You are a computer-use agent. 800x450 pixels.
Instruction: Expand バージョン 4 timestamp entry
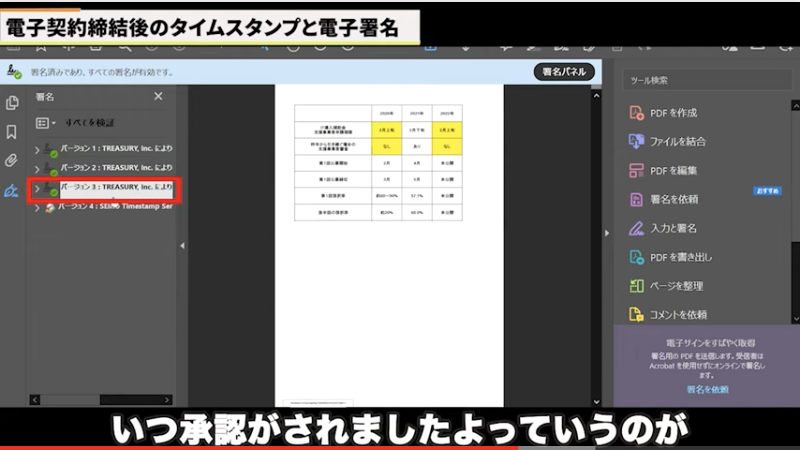point(37,207)
